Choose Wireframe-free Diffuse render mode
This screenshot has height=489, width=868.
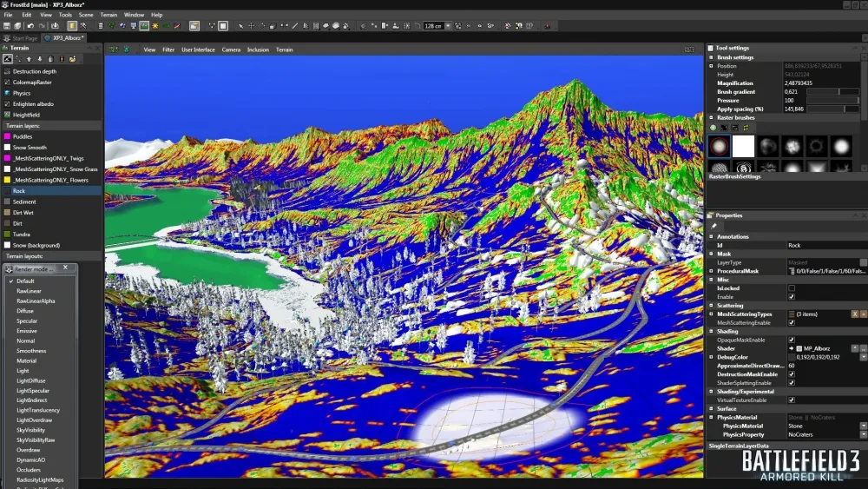[x=25, y=311]
